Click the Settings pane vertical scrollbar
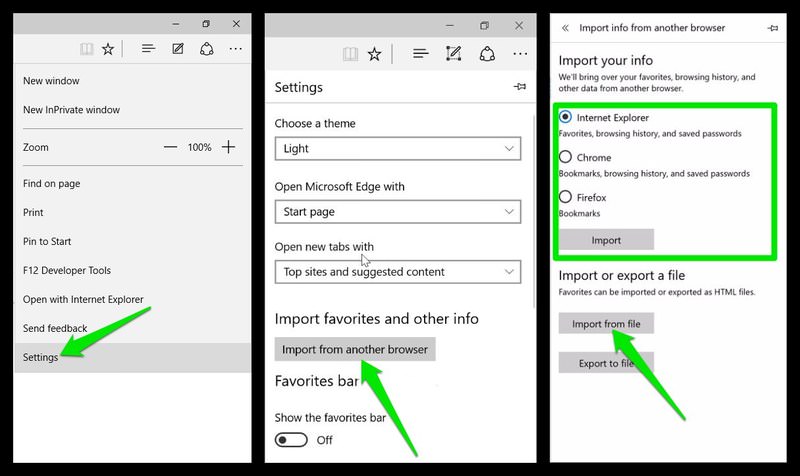This screenshot has width=800, height=476. 534,212
